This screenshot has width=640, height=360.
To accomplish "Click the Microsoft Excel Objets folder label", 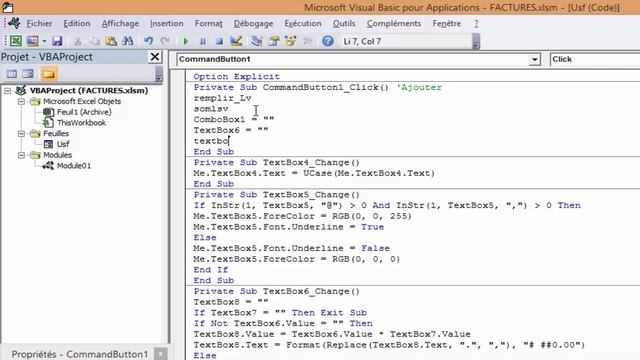I will [82, 101].
